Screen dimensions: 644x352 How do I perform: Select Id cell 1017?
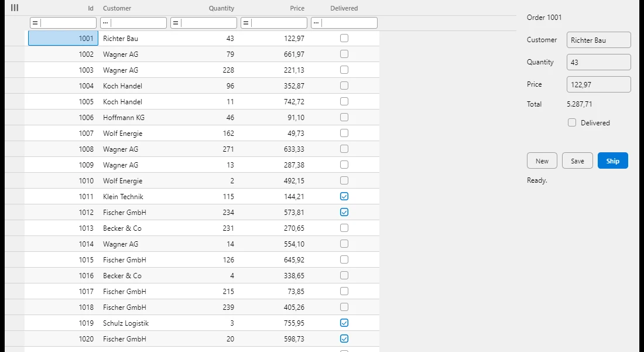tap(63, 291)
